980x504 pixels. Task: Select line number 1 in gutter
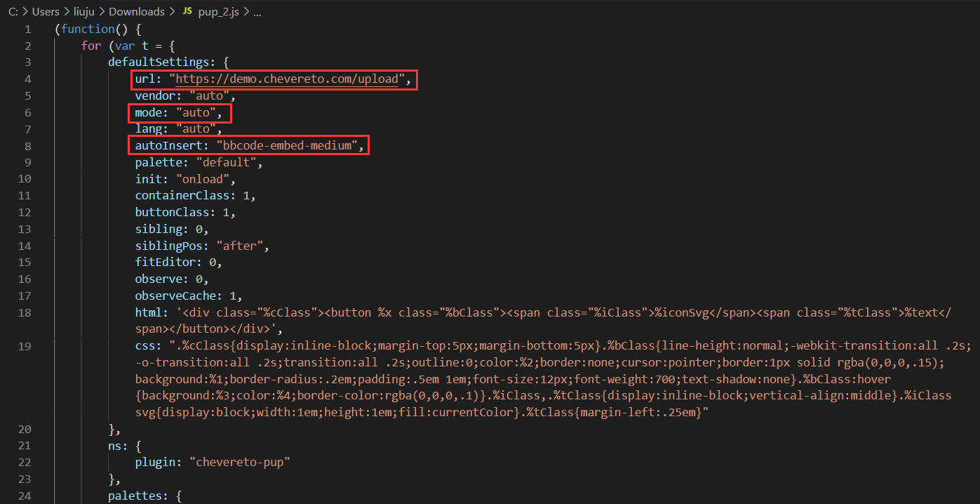click(27, 29)
